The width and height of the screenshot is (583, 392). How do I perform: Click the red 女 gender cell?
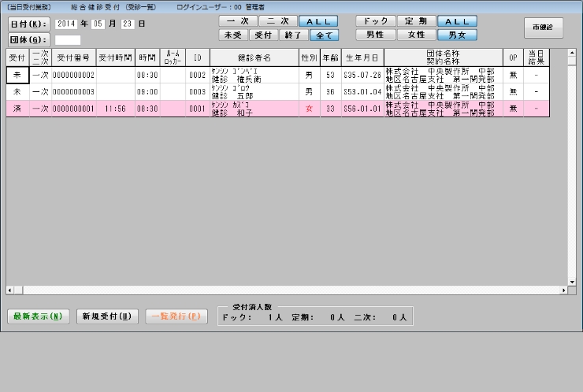click(x=310, y=109)
